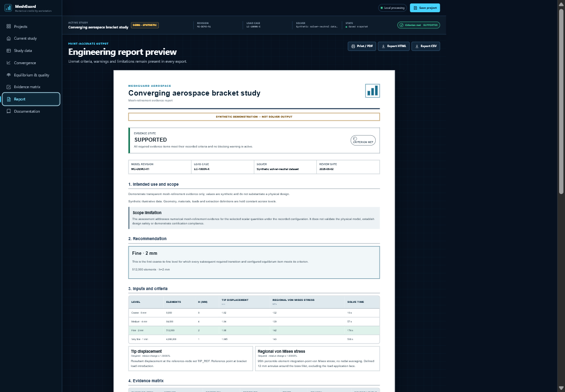Viewport: 565px width, 392px height.
Task: Click the highlighted Fine · 2 mm table row label
Action: [x=138, y=330]
